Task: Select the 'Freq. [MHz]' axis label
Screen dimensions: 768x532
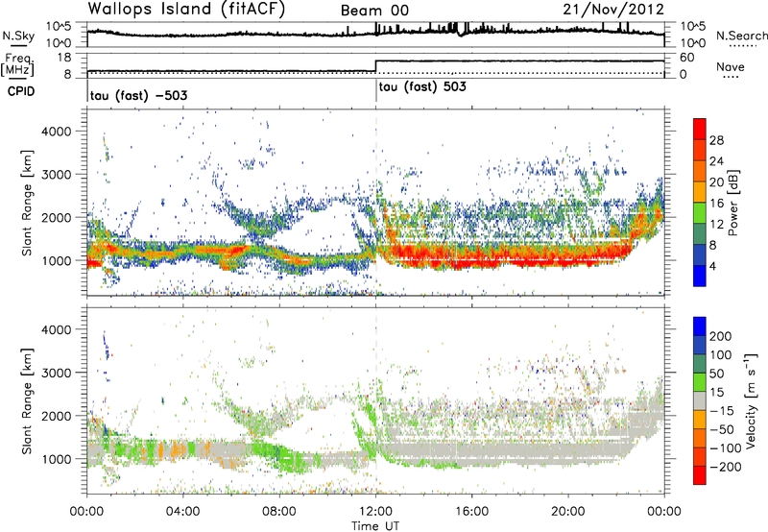Action: point(17,64)
